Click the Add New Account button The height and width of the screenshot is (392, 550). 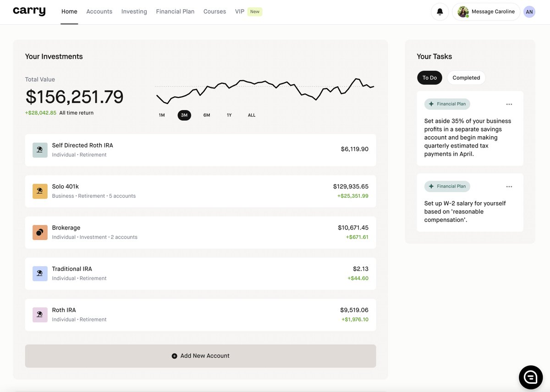[200, 355]
